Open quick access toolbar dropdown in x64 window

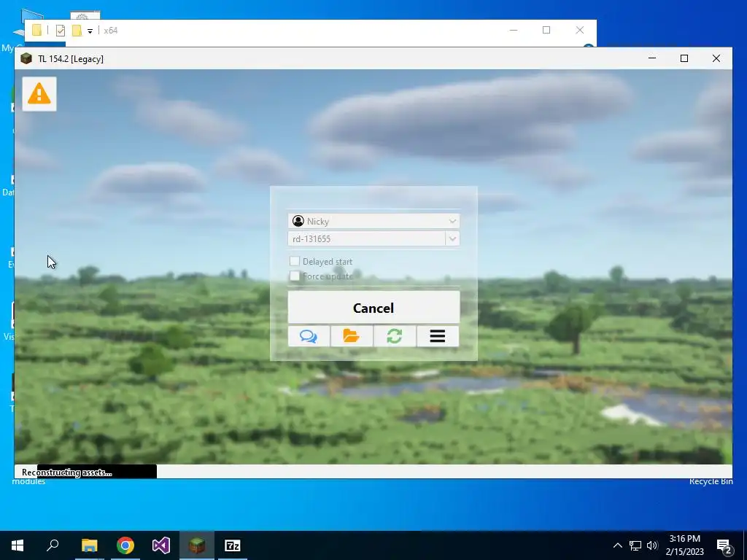point(90,31)
